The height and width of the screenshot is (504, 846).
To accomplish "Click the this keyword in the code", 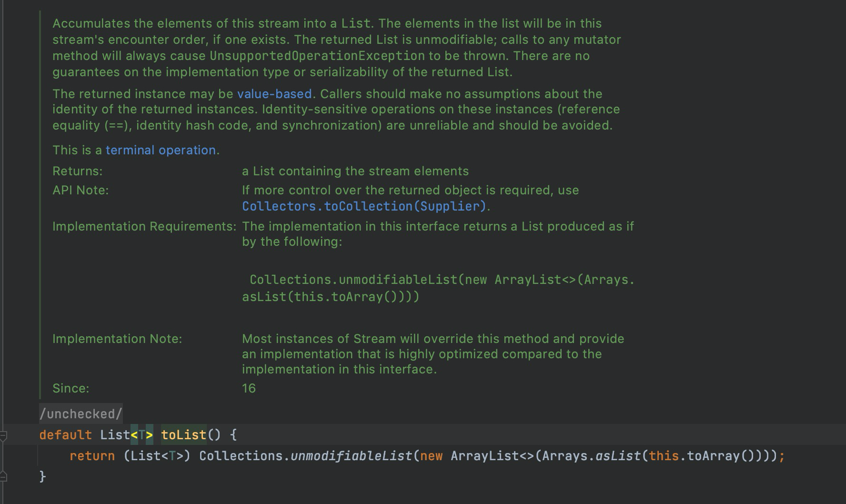I will (x=664, y=456).
